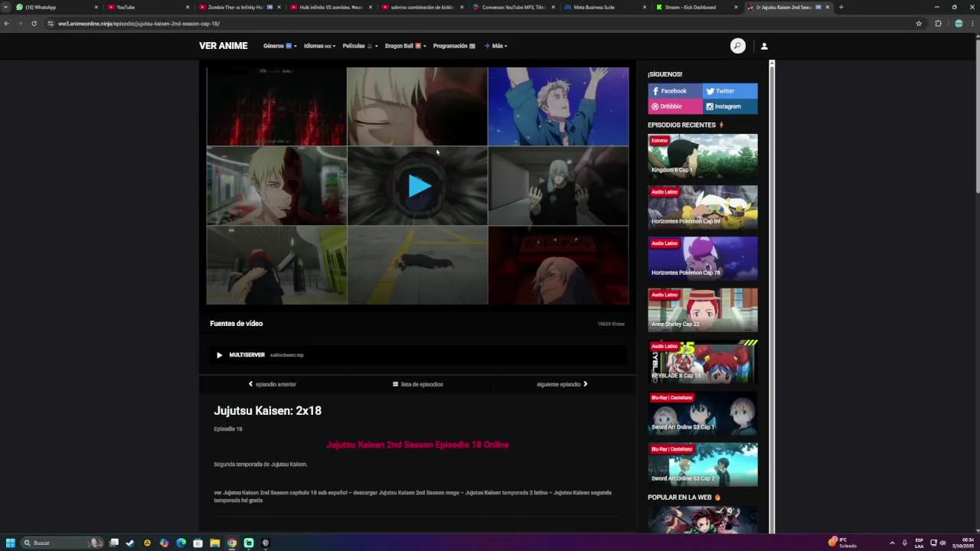980x551 pixels.
Task: Expand the Más dropdown menu
Action: click(496, 46)
